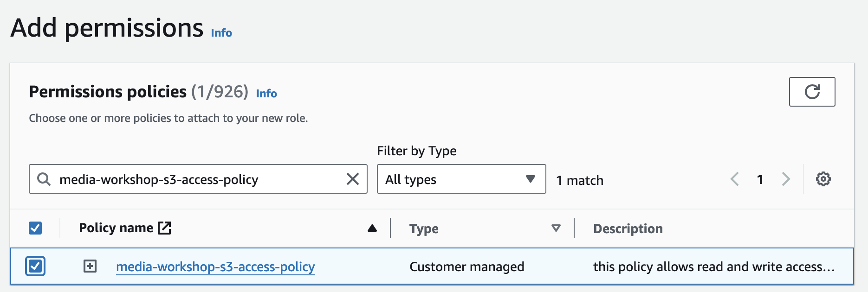Click the refresh policies button
868x292 pixels.
812,92
